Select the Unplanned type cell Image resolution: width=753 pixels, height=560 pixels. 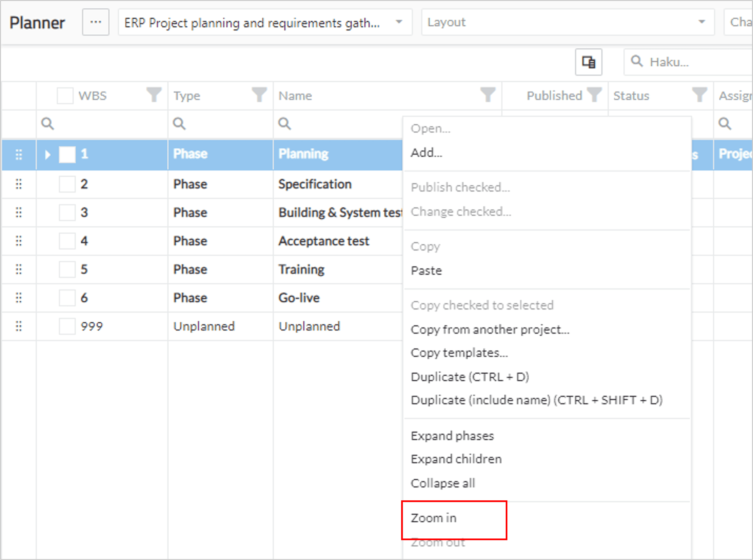tap(220, 327)
